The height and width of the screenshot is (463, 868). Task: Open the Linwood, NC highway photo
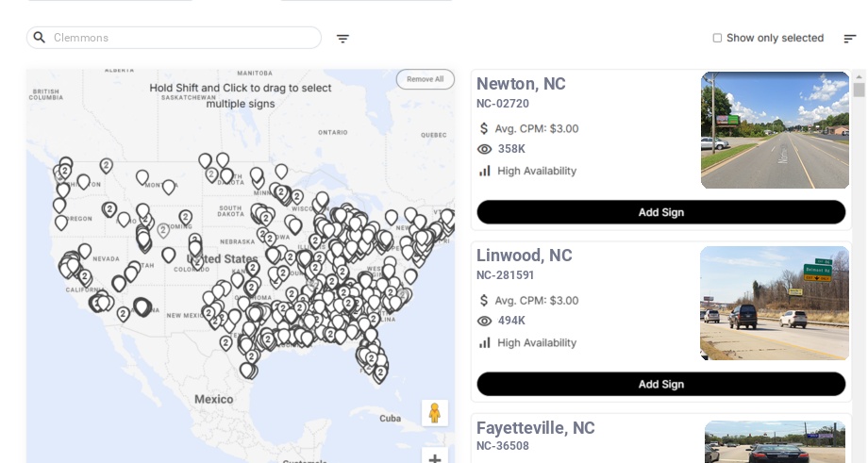[775, 303]
